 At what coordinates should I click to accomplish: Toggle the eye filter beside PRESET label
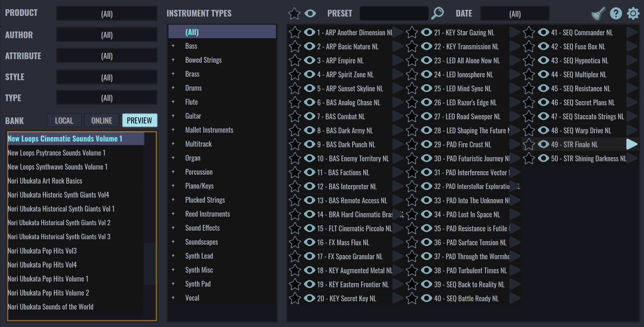coord(310,13)
